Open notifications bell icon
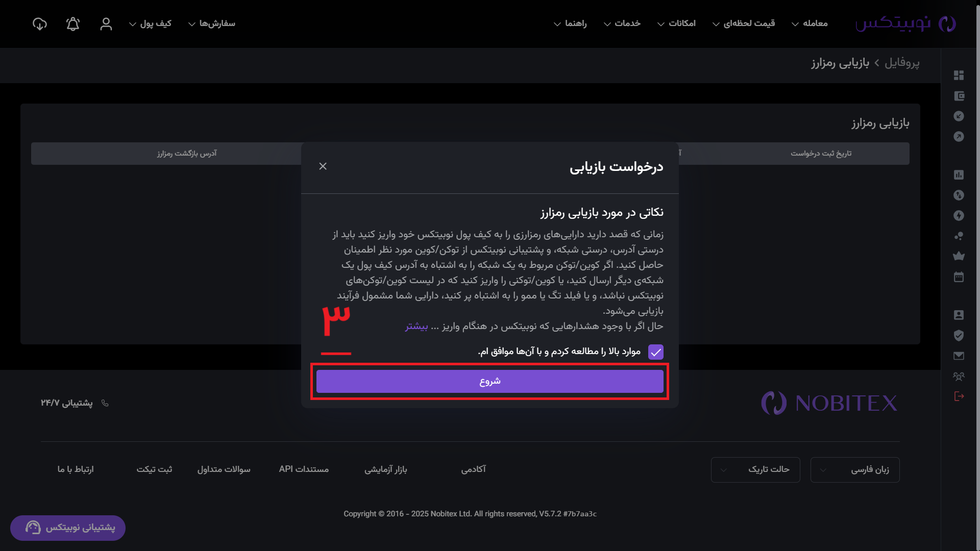980x551 pixels. [73, 23]
